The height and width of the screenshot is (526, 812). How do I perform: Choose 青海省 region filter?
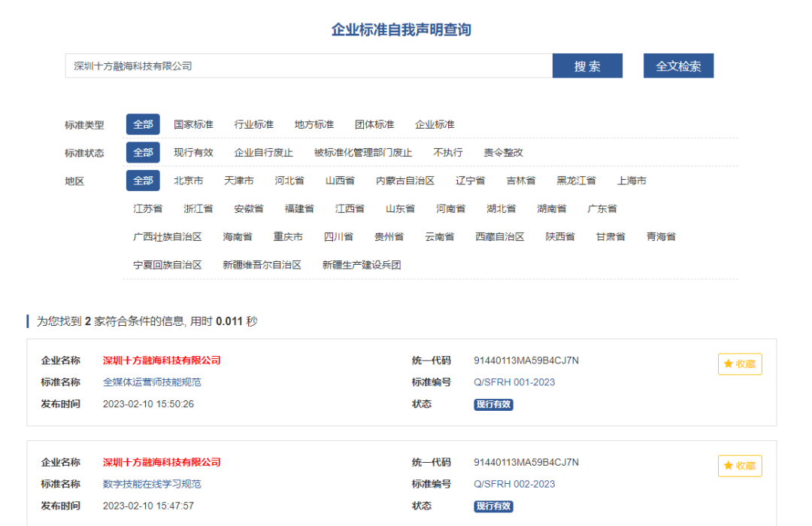(x=661, y=236)
